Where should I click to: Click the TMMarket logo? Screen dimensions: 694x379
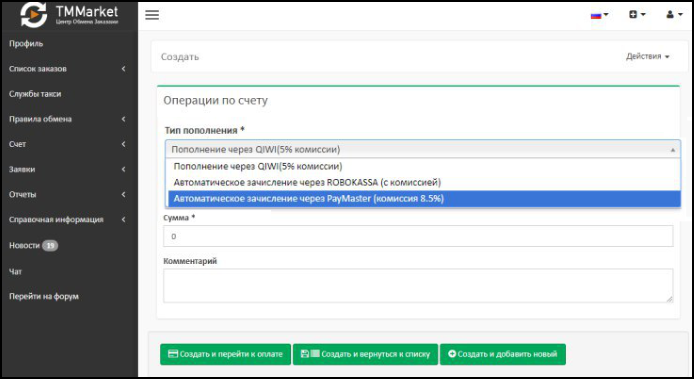click(x=69, y=15)
